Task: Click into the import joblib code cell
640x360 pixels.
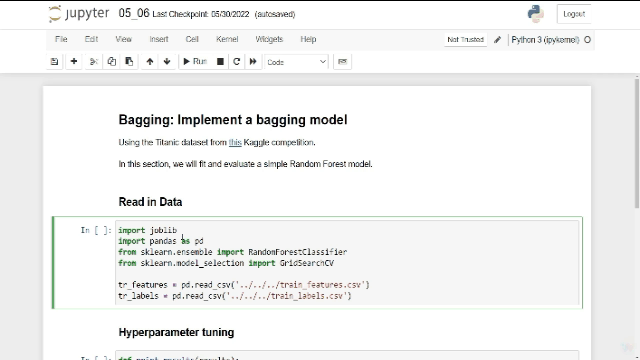Action: click(347, 263)
